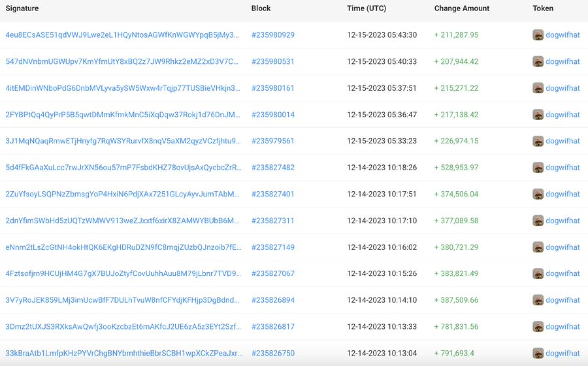Click the Signature column header
The width and height of the screenshot is (588, 366).
22,8
